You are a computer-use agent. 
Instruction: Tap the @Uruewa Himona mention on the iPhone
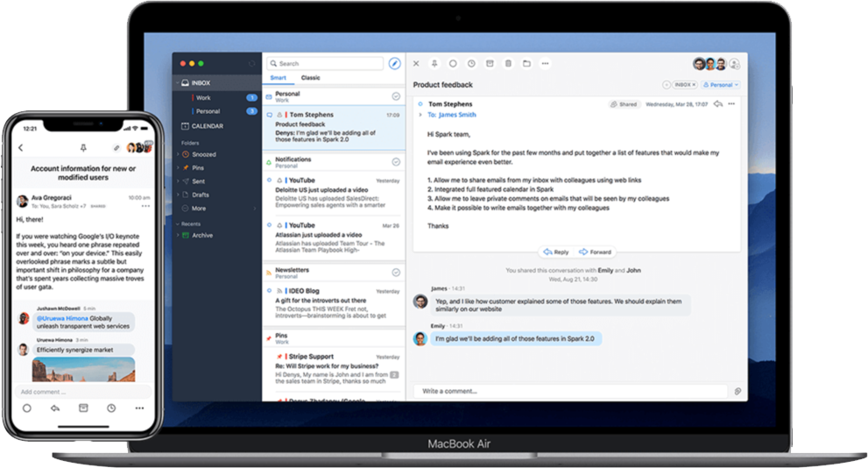(62, 318)
